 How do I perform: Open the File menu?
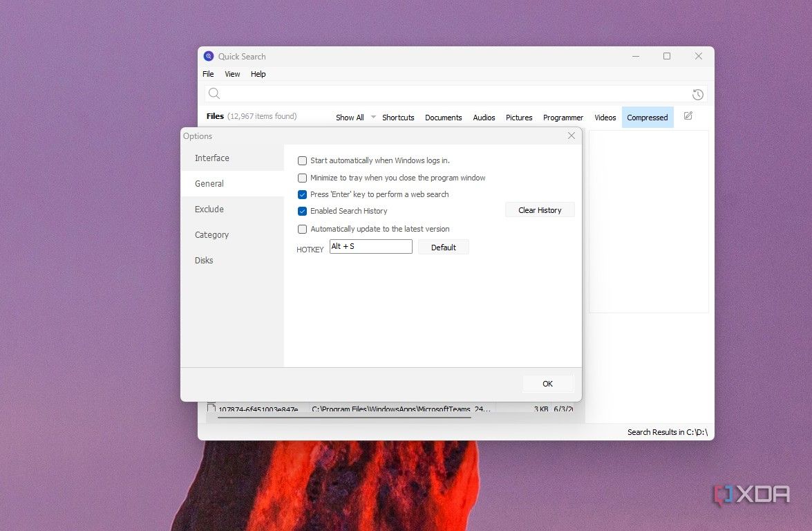pyautogui.click(x=208, y=74)
